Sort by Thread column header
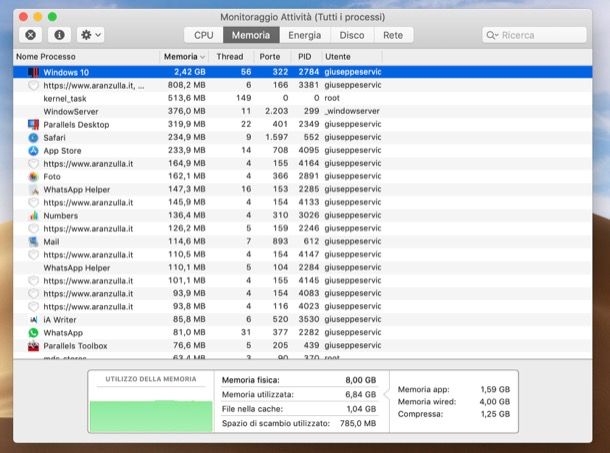The width and height of the screenshot is (610, 453). (230, 56)
